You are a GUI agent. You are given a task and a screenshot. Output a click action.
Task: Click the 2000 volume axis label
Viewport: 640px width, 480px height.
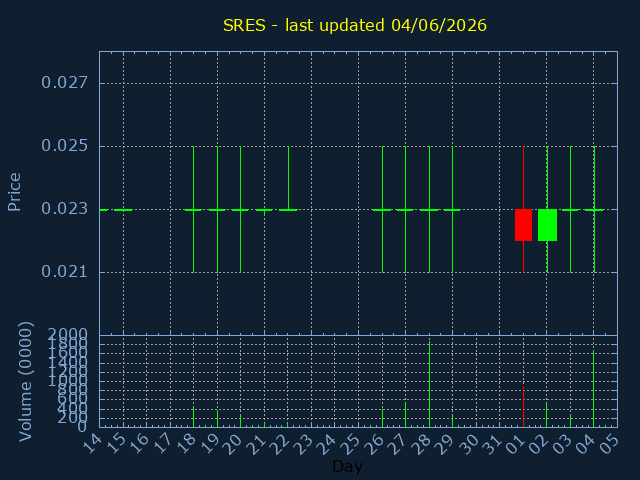tap(67, 334)
